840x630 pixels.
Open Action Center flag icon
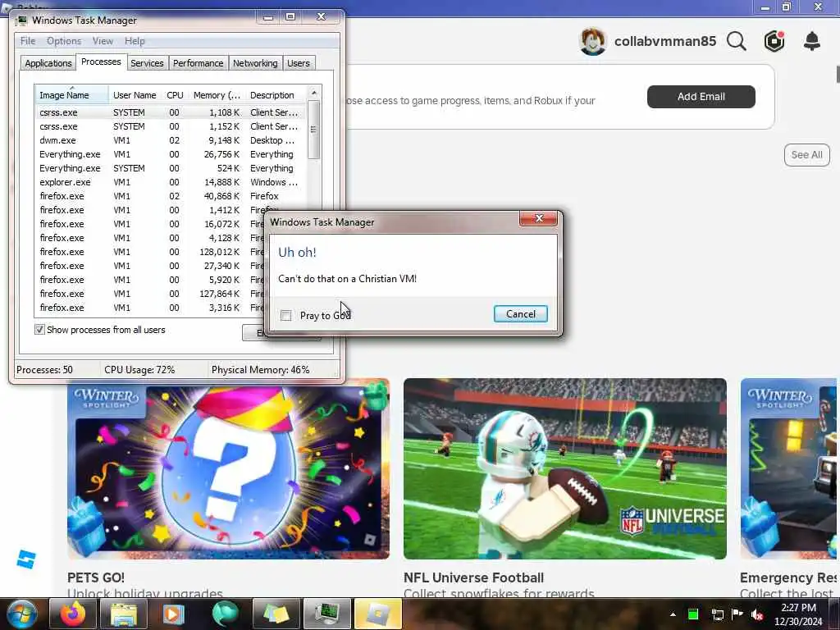point(737,614)
